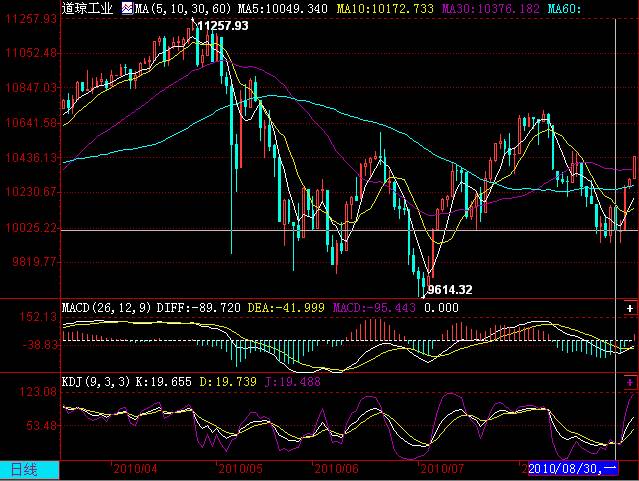Click the D:19.739 value
Image resolution: width=639 pixels, height=481 pixels.
228,382
